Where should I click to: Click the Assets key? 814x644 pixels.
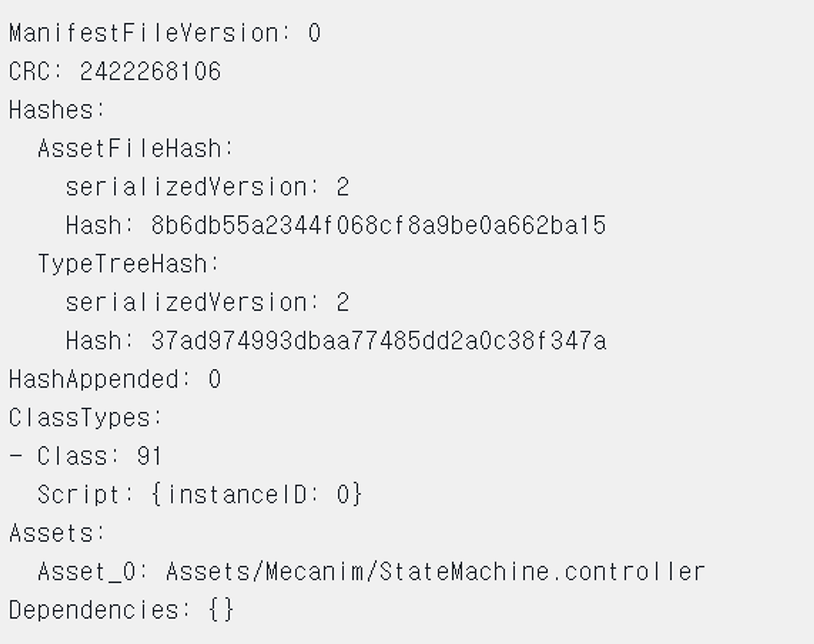tap(57, 533)
